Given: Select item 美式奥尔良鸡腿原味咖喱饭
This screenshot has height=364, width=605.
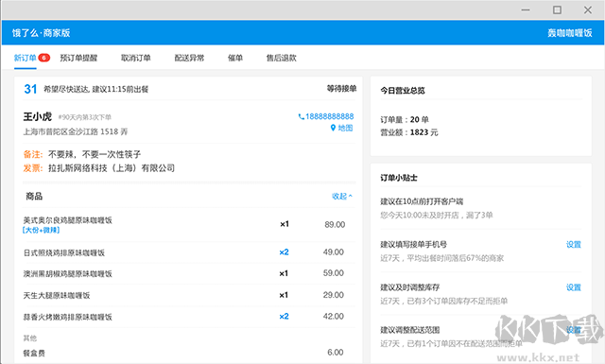Looking at the screenshot, I should click(x=67, y=220).
